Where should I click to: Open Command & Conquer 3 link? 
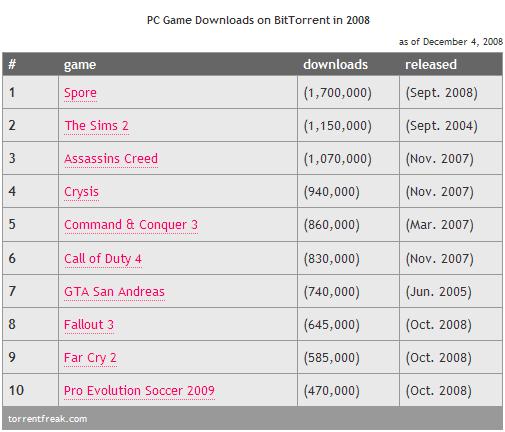point(131,225)
